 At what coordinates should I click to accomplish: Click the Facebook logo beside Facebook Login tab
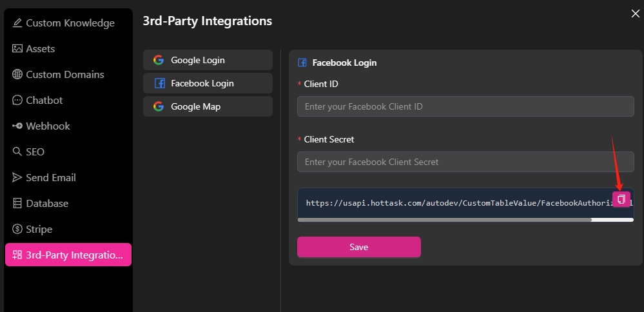point(159,83)
